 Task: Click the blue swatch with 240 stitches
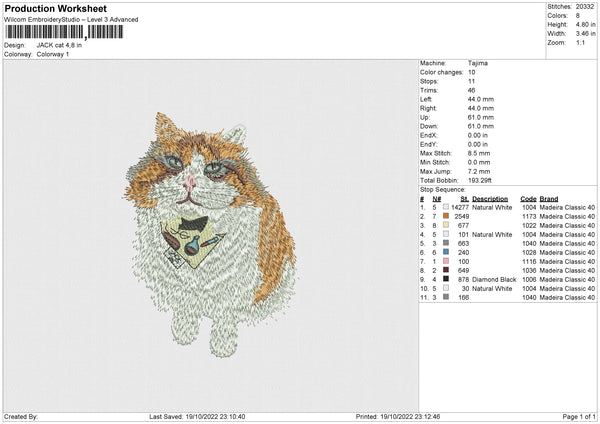[x=446, y=252]
